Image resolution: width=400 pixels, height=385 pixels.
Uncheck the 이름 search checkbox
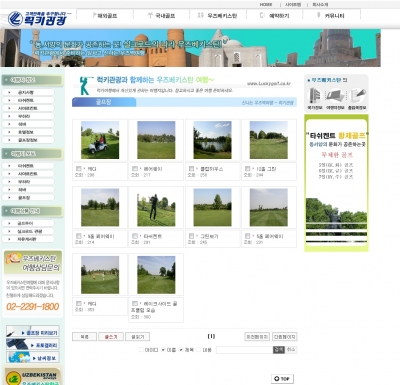tap(163, 350)
